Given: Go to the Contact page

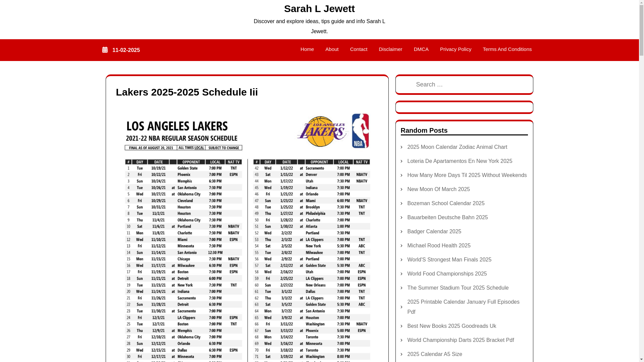Looking at the screenshot, I should pyautogui.click(x=359, y=49).
